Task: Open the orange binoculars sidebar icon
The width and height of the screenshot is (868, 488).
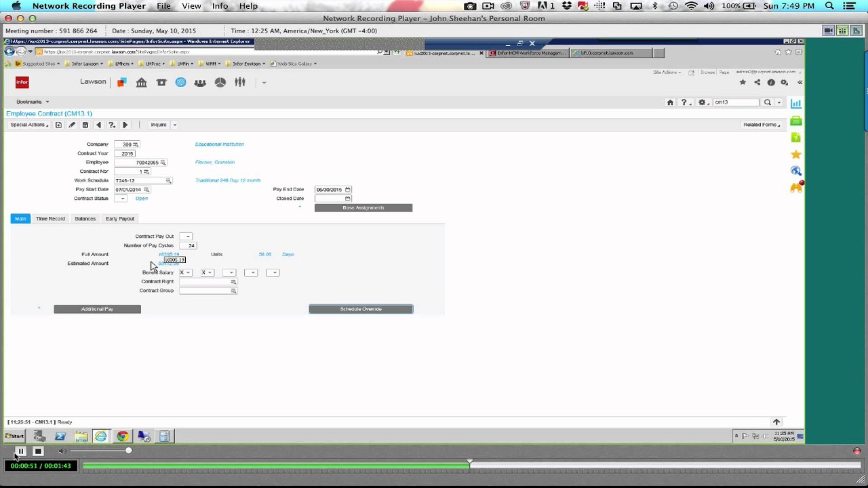Action: pyautogui.click(x=796, y=187)
